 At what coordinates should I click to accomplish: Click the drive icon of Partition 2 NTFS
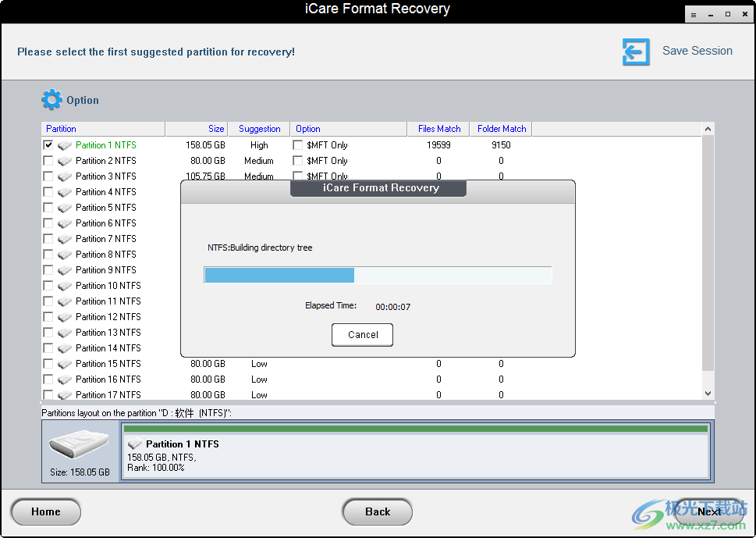pyautogui.click(x=65, y=161)
